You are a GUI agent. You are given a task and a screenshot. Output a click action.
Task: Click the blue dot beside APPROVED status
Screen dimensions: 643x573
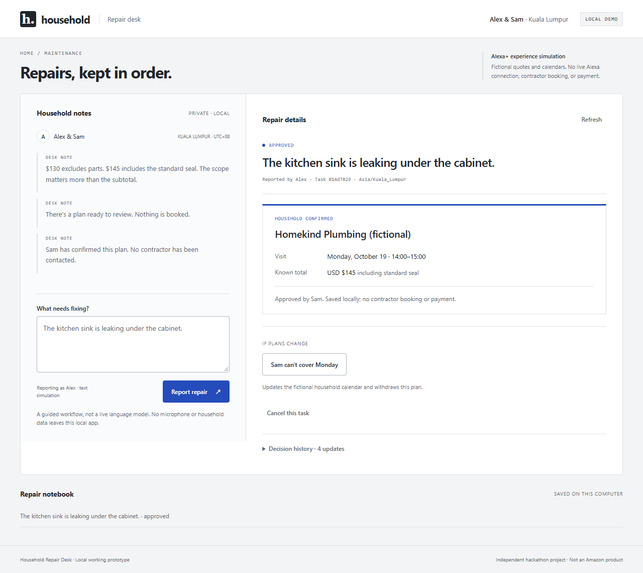point(264,145)
